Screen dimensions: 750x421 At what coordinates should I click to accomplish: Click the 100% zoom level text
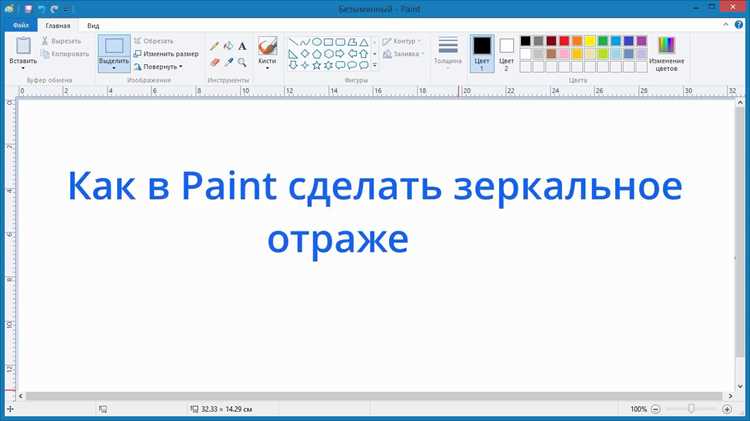point(639,409)
